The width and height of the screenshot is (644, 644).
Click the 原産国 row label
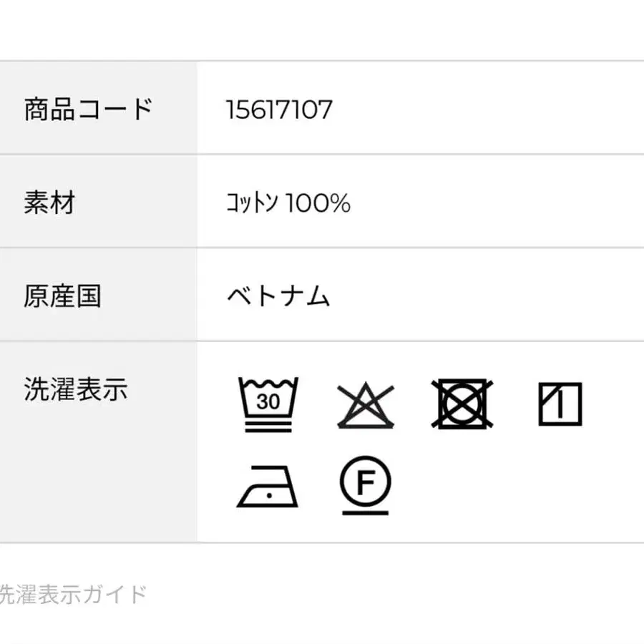click(x=62, y=296)
